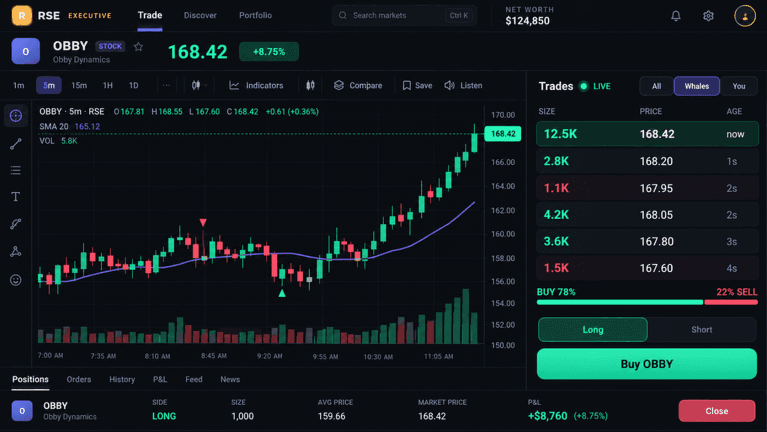Select the 4.2K trade at 168.05

click(647, 215)
